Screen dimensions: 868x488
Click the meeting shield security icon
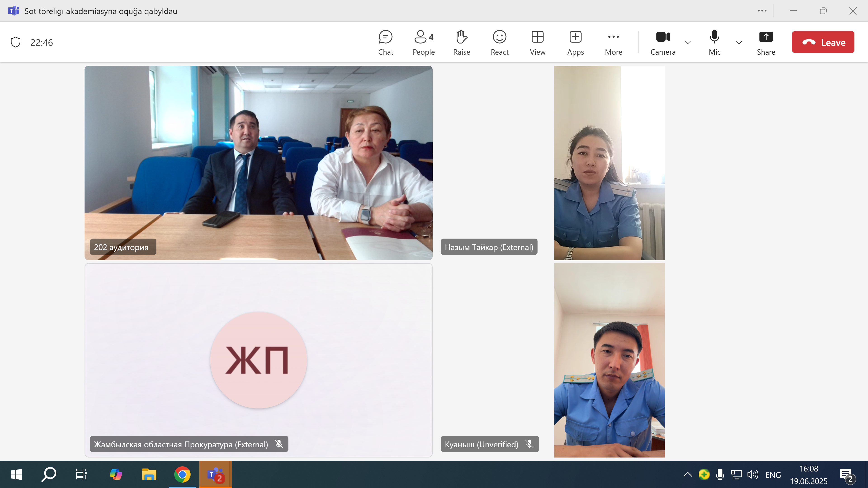pos(16,42)
